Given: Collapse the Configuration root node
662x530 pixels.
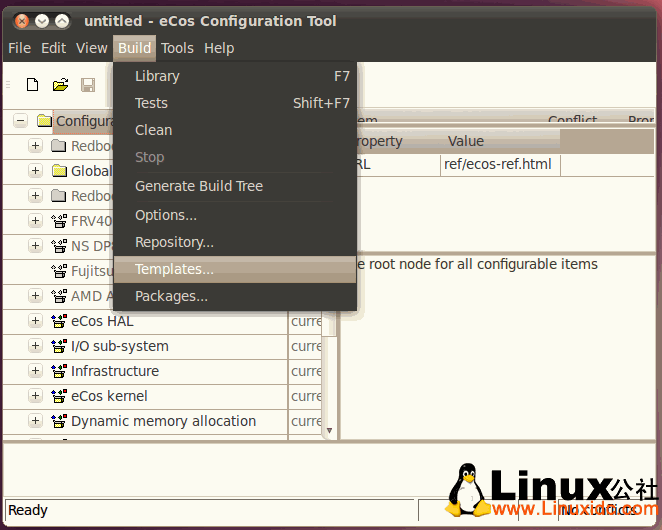Looking at the screenshot, I should 20,121.
